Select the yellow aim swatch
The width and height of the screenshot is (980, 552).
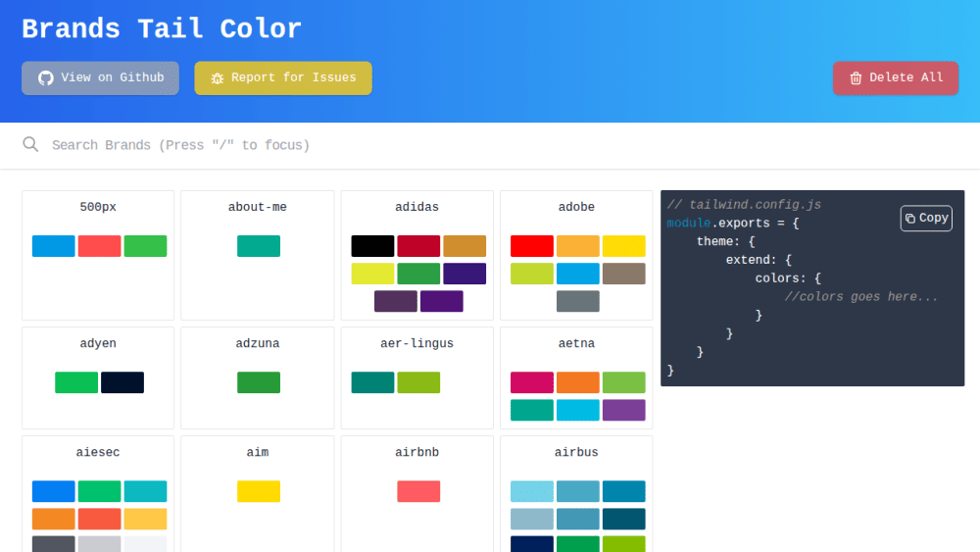[259, 491]
